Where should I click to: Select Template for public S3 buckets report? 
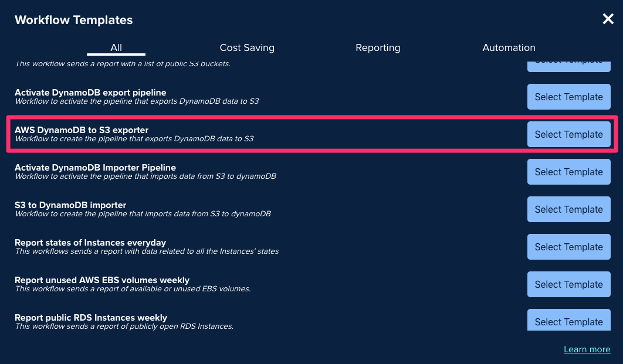[x=569, y=66]
